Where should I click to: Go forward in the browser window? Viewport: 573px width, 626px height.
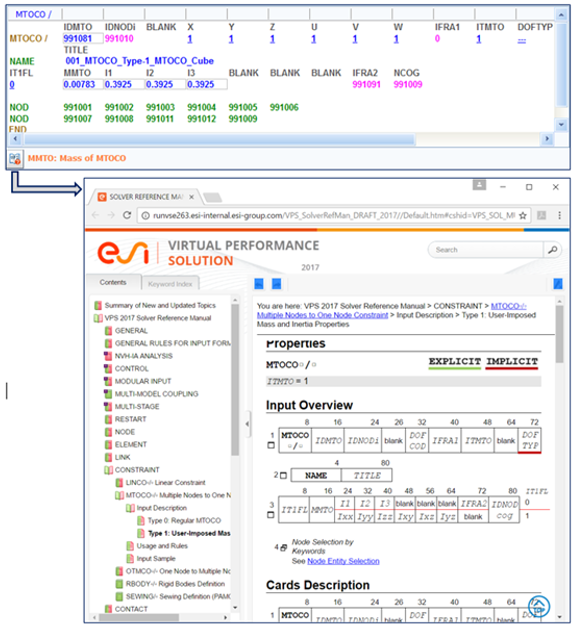pyautogui.click(x=111, y=216)
